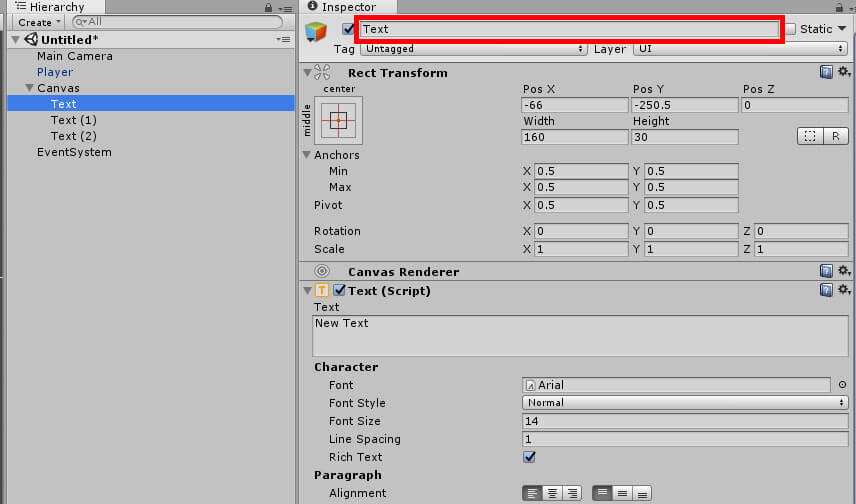Click the Unity scene icon beside Untitled

click(x=31, y=39)
